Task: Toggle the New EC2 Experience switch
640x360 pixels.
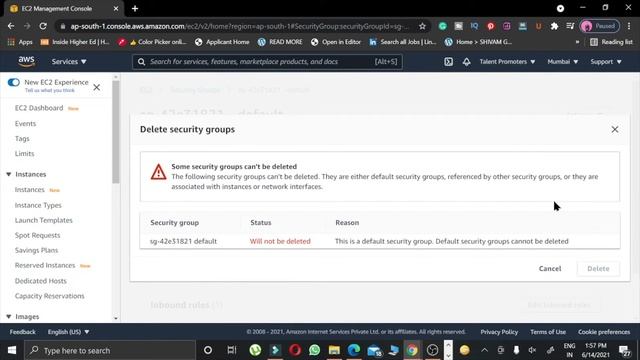Action: (x=13, y=82)
